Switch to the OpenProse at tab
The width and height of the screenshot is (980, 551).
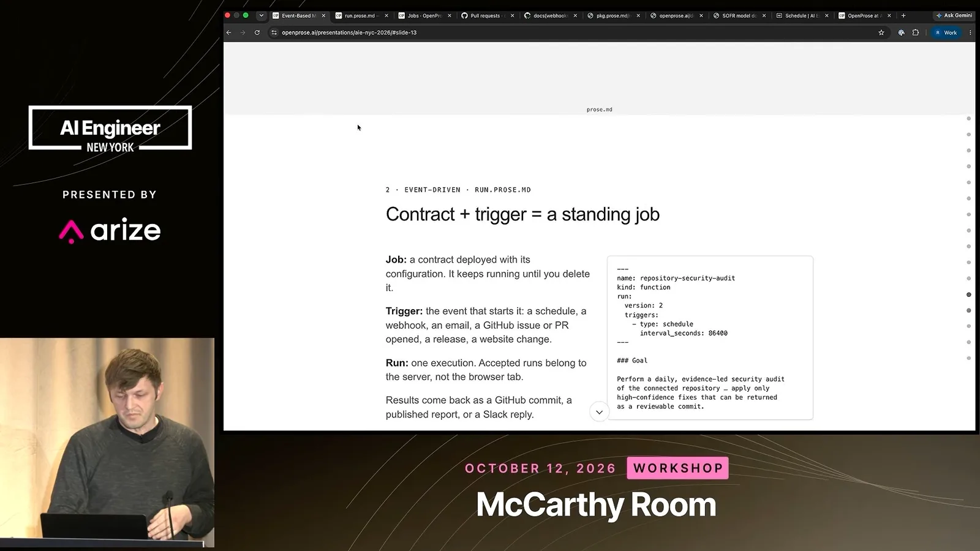pyautogui.click(x=864, y=16)
